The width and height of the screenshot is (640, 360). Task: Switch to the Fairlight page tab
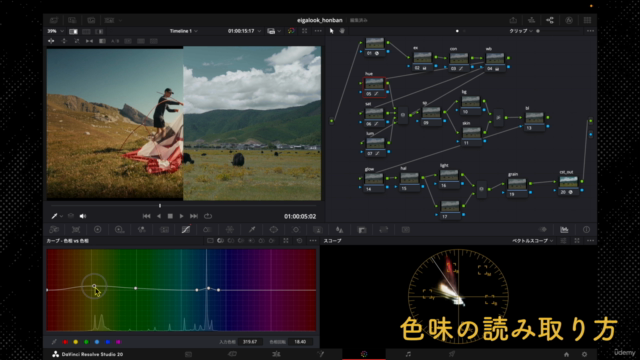click(408, 354)
